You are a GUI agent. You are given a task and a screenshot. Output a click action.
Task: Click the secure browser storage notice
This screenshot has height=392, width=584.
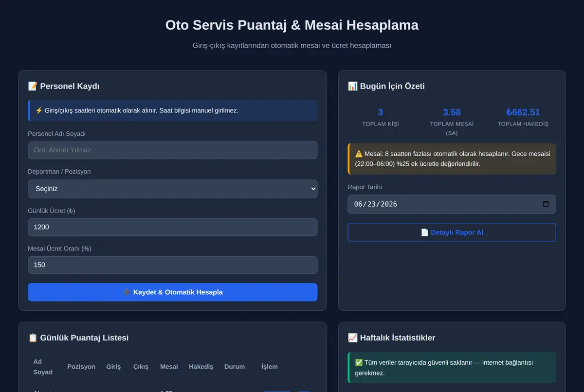click(452, 368)
